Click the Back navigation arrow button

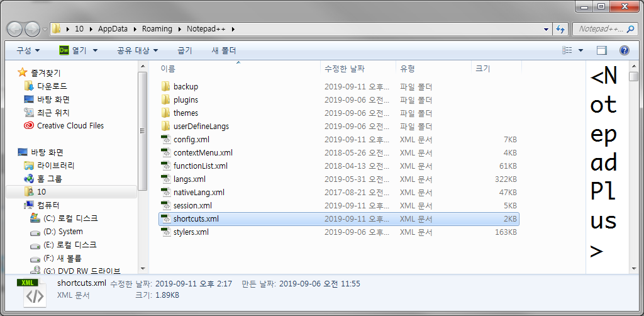coord(15,29)
